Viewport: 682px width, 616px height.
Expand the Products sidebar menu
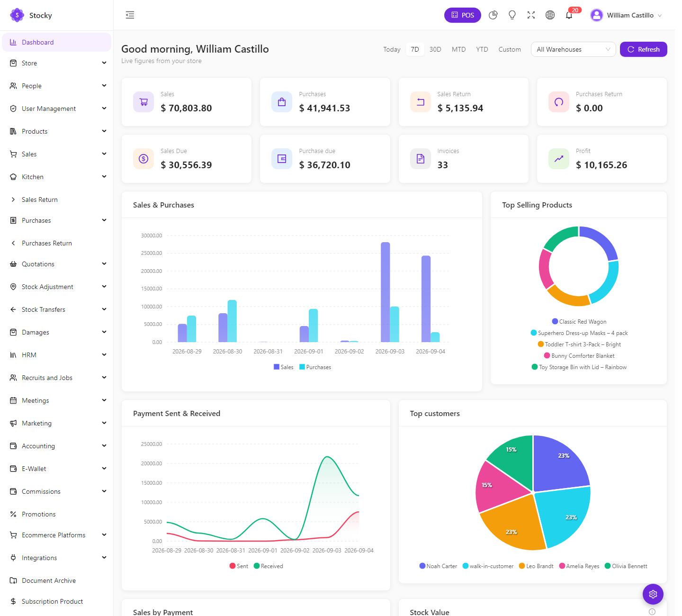coord(57,131)
